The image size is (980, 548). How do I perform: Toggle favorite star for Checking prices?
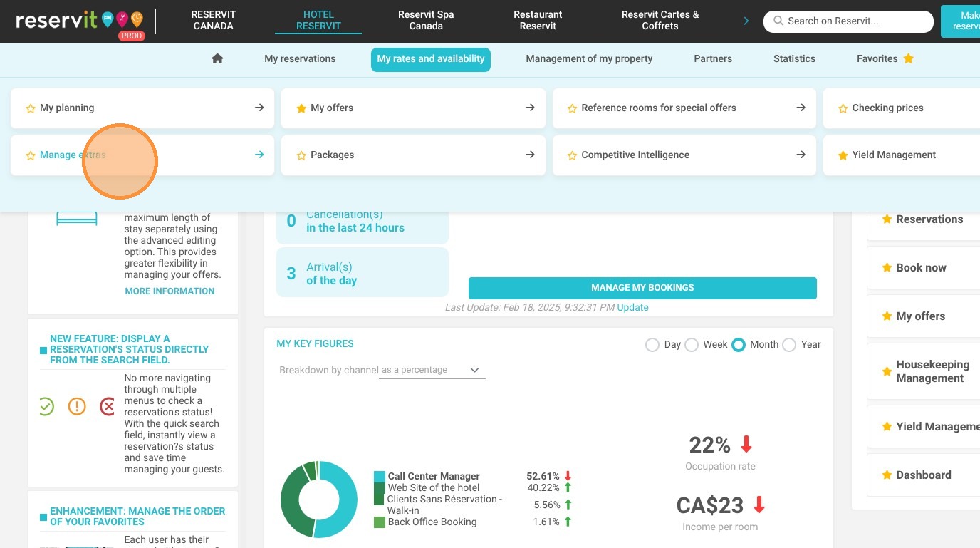pos(843,108)
